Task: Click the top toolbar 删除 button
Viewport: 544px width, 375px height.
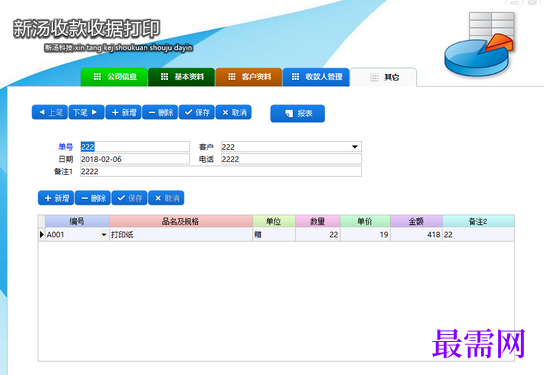Action: (x=160, y=112)
